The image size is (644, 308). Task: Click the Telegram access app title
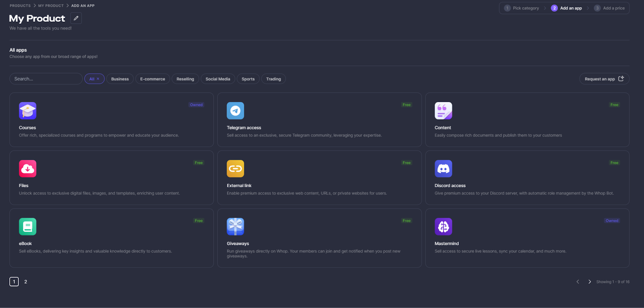coord(244,128)
